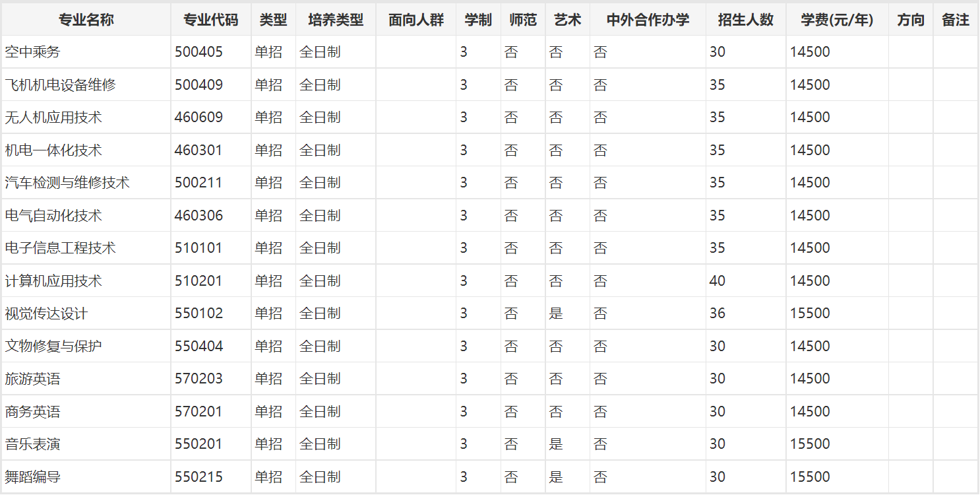Click major code 460609
Image resolution: width=980 pixels, height=495 pixels.
pos(199,117)
